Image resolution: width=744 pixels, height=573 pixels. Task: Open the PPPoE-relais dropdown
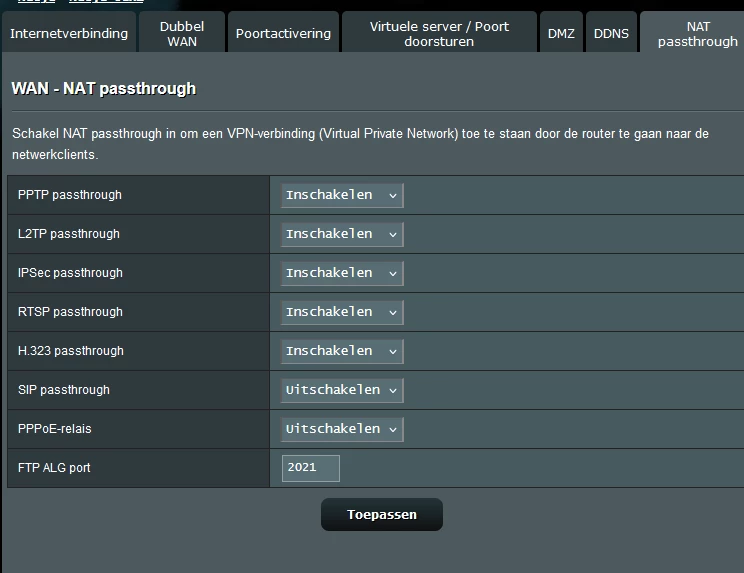(342, 429)
